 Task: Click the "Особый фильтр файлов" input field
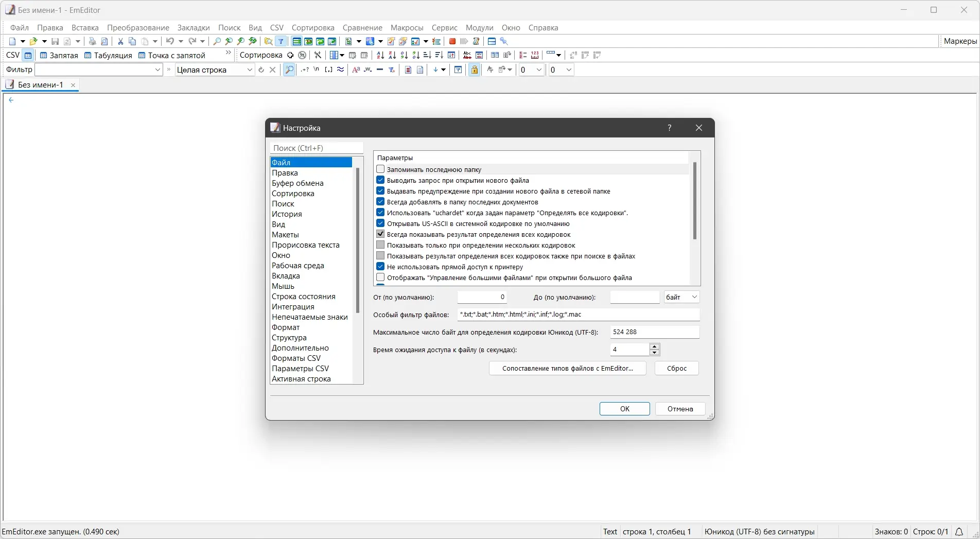click(x=579, y=315)
